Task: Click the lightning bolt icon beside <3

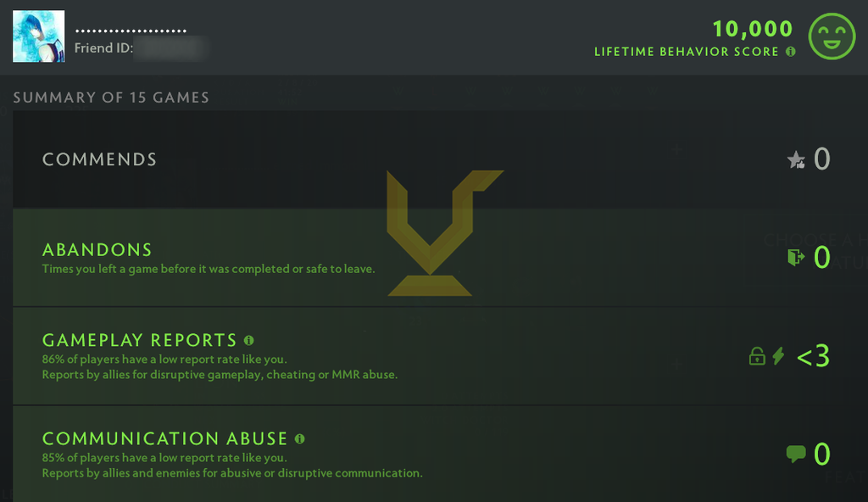Action: (x=779, y=355)
